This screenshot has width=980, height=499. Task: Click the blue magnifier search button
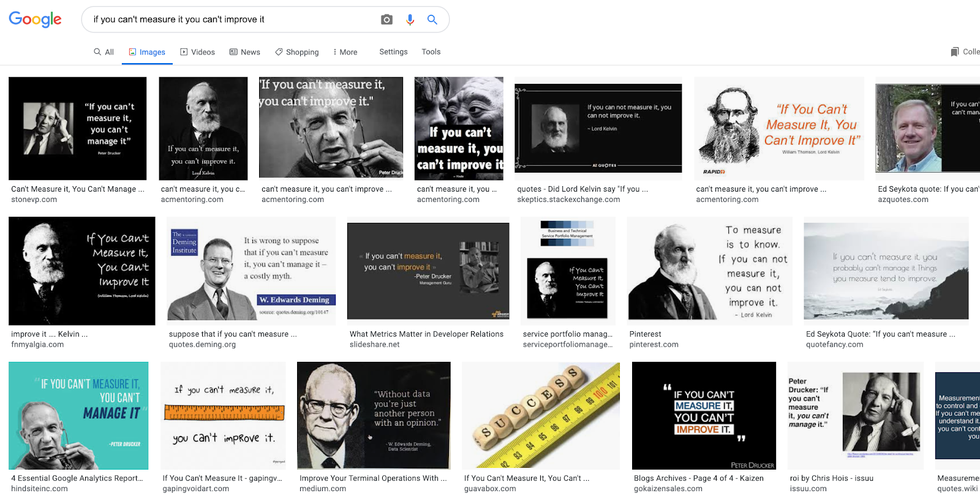(x=432, y=20)
